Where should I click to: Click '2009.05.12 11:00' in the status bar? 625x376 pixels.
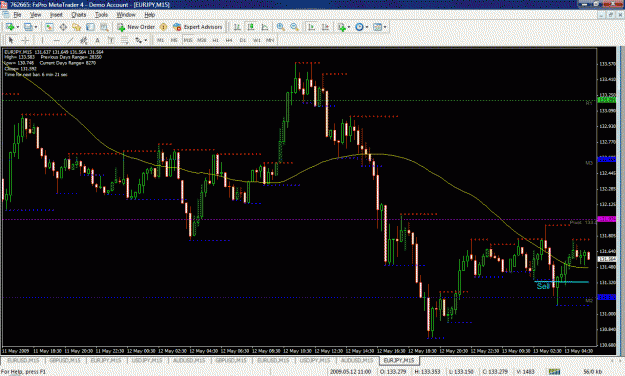coord(351,372)
